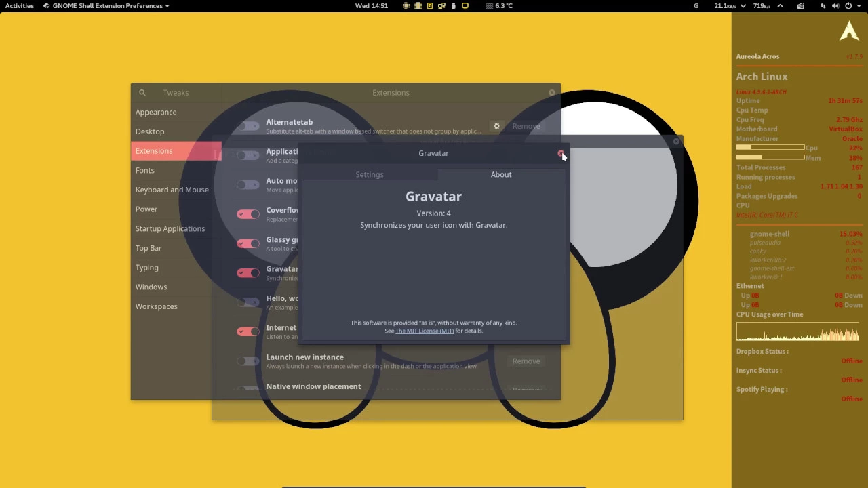Click the Mem usage bar in Conky
Image resolution: width=868 pixels, height=488 pixels.
pyautogui.click(x=770, y=157)
